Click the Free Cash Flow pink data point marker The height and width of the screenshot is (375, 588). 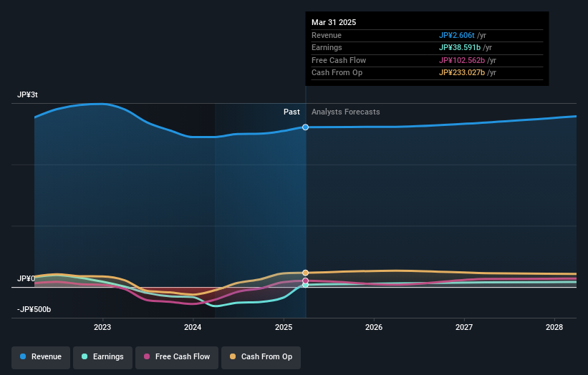coord(306,281)
